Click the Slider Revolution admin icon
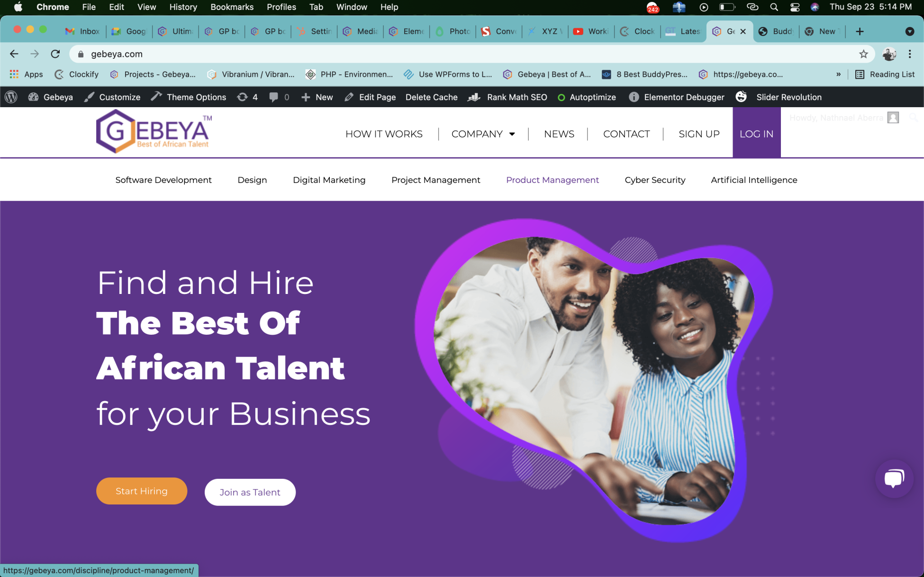Image resolution: width=924 pixels, height=577 pixels. click(741, 97)
